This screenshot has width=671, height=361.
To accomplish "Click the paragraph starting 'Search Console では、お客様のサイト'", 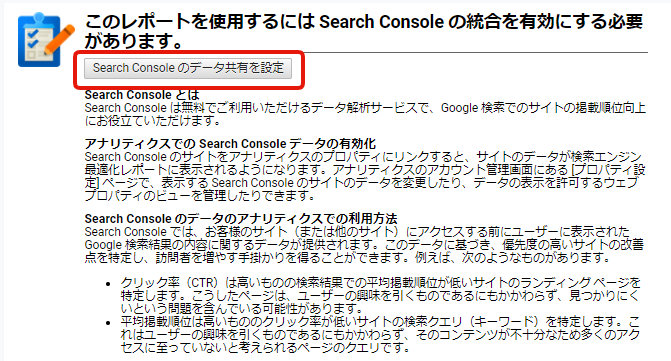I will pyautogui.click(x=364, y=245).
